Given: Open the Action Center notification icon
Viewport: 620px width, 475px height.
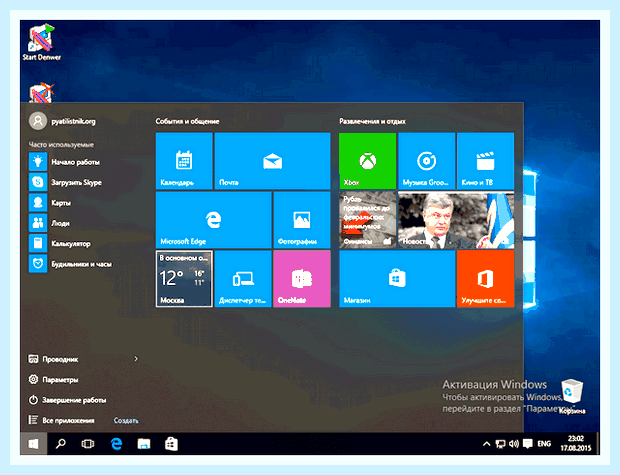Looking at the screenshot, I should pos(527,444).
